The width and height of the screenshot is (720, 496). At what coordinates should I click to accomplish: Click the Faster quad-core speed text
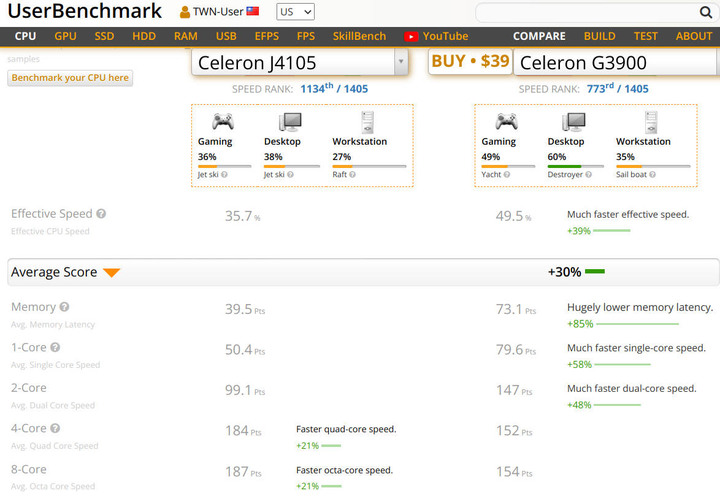[x=346, y=429]
